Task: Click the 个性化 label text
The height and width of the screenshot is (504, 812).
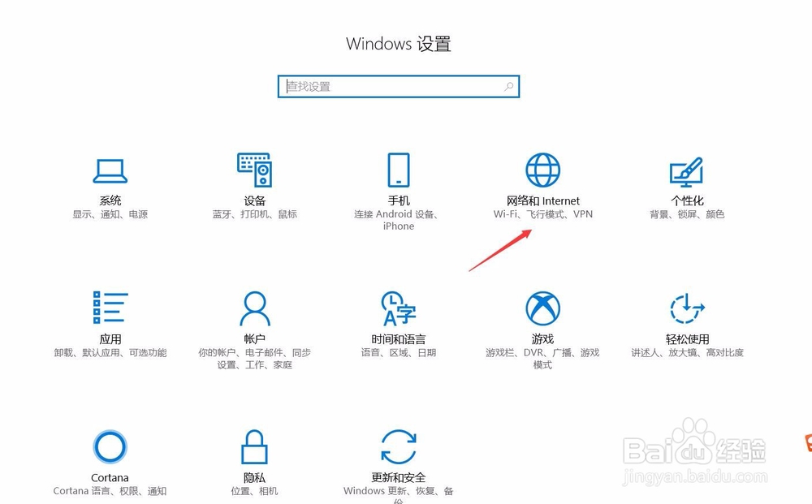Action: 687,200
